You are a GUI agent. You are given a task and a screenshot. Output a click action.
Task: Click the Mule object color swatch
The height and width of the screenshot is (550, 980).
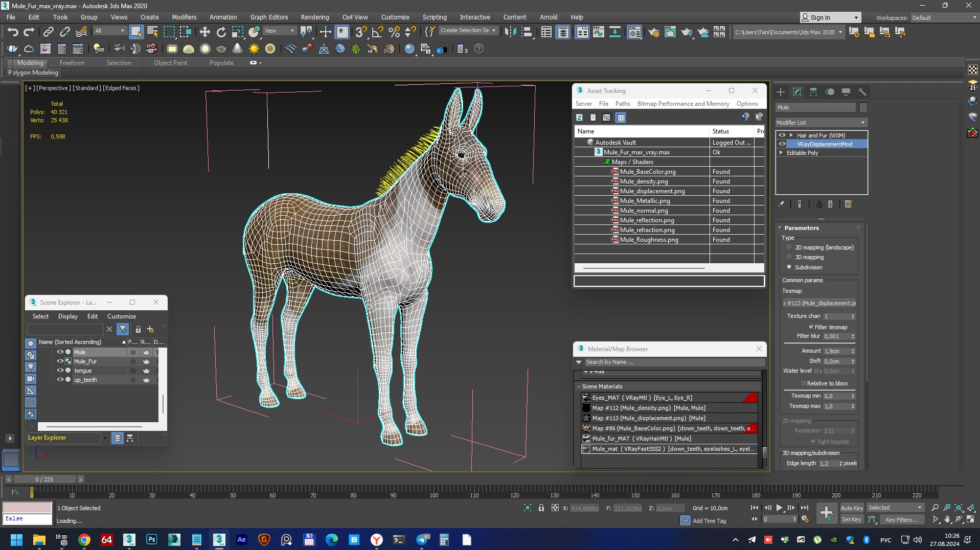tap(863, 107)
